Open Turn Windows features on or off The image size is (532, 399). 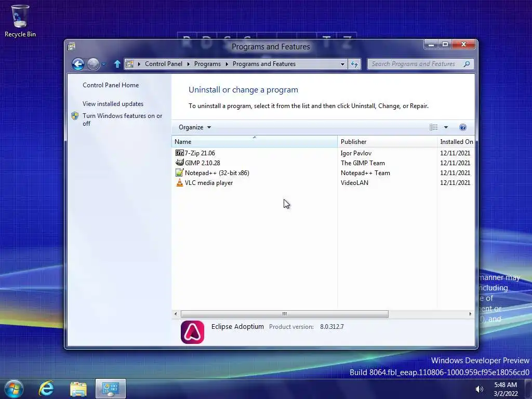(123, 119)
